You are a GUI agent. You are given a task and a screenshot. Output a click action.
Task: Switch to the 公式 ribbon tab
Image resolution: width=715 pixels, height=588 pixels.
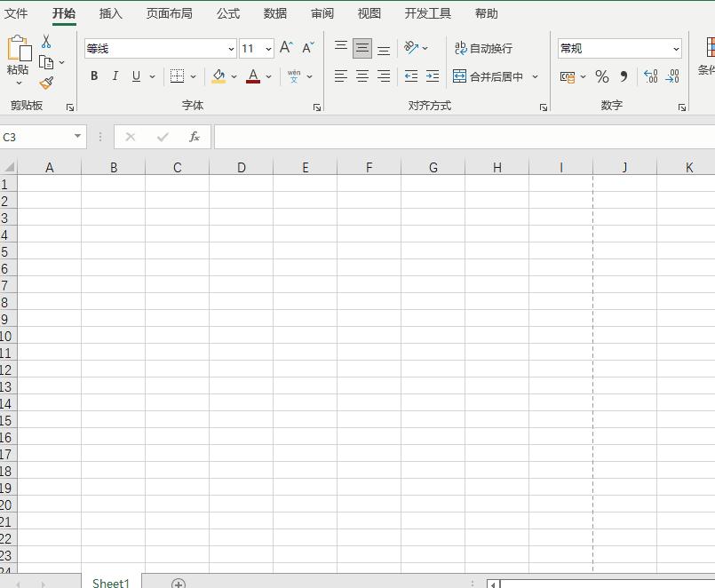tap(227, 13)
